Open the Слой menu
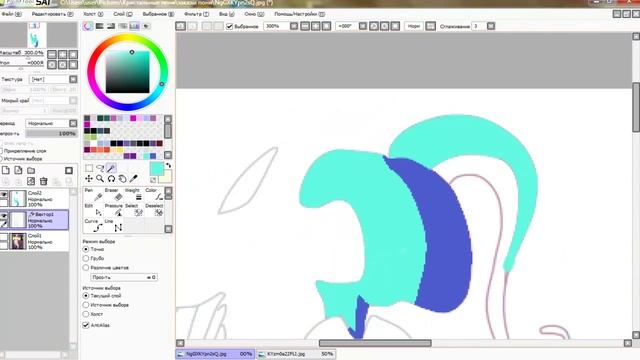The height and width of the screenshot is (360, 640). [x=123, y=14]
